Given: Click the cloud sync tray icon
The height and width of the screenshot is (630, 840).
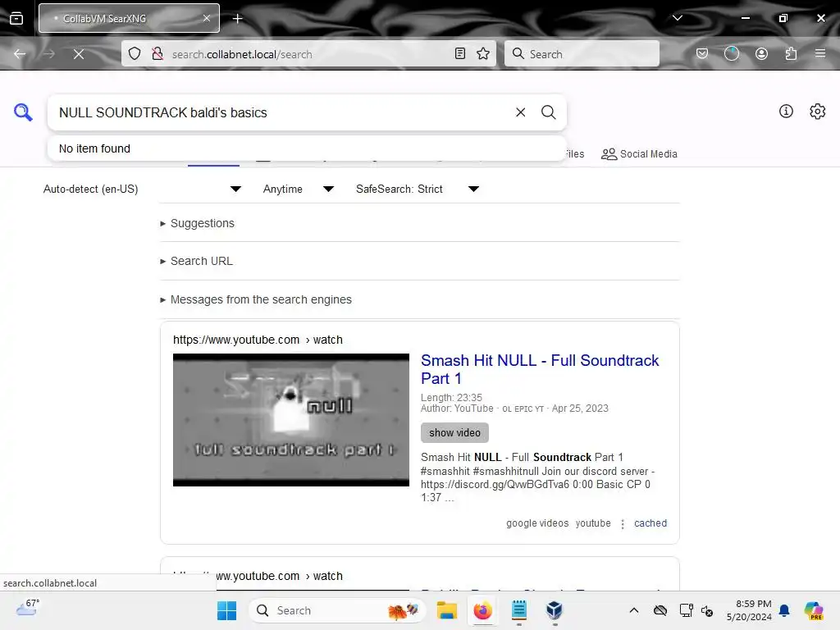Looking at the screenshot, I should [x=660, y=610].
